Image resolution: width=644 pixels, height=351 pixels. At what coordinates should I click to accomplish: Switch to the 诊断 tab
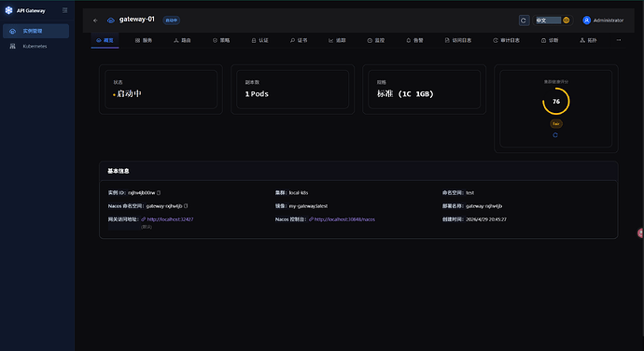(550, 40)
